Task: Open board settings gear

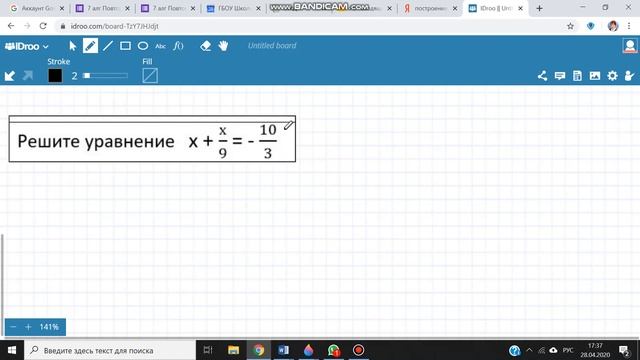Action: coord(612,76)
